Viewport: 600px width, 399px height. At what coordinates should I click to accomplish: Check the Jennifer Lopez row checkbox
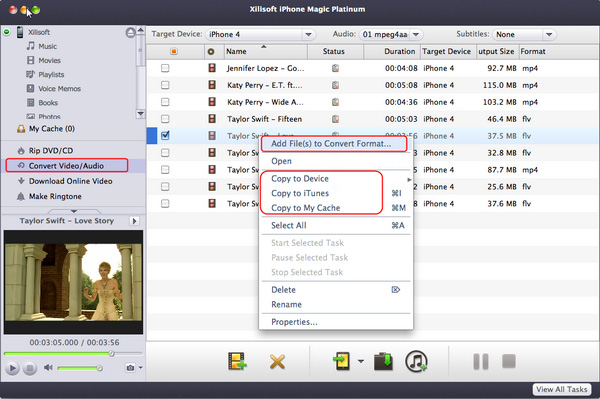pos(165,68)
